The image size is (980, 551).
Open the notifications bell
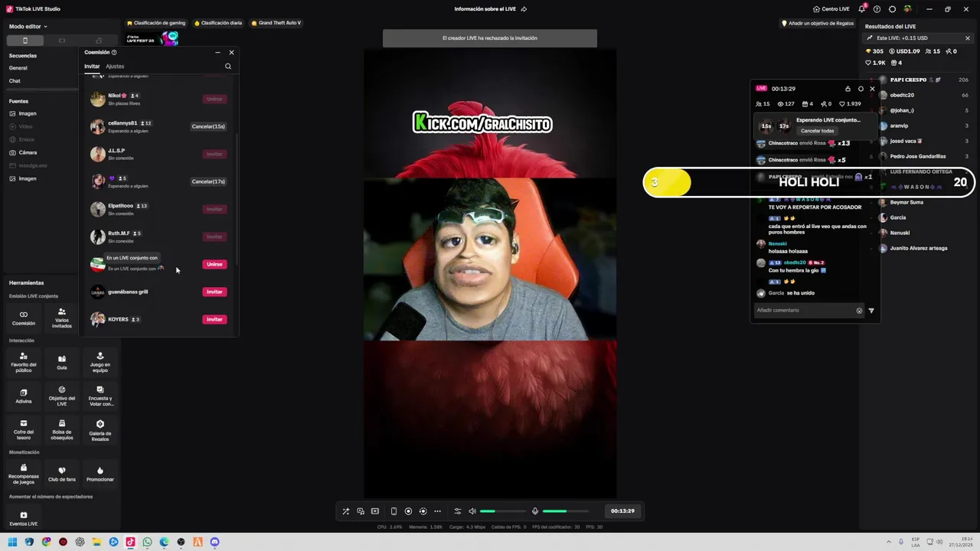point(862,9)
